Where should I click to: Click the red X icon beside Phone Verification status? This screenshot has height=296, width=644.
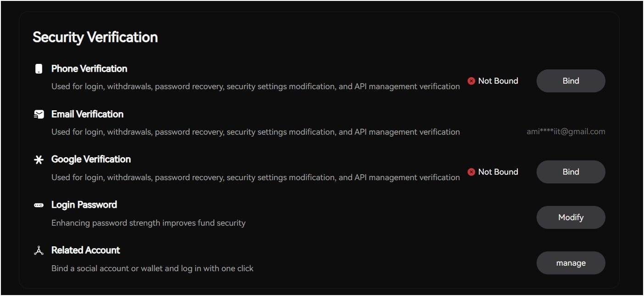click(471, 81)
